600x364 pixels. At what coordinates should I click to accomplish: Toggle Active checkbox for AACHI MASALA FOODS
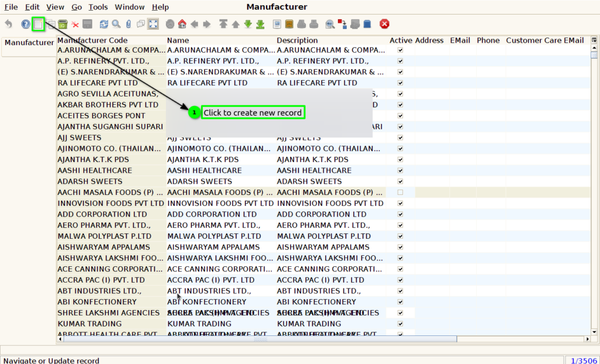tap(400, 193)
